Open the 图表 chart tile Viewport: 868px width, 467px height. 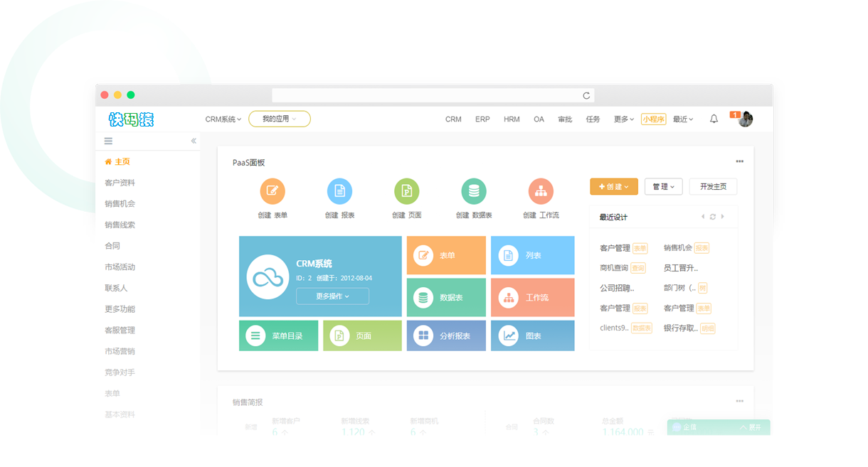532,336
